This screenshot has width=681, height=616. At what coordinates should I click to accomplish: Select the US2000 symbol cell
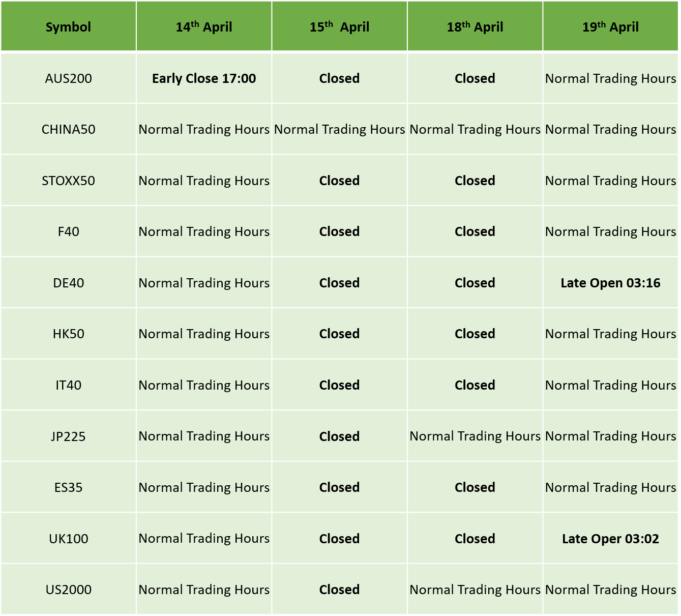[x=68, y=590]
